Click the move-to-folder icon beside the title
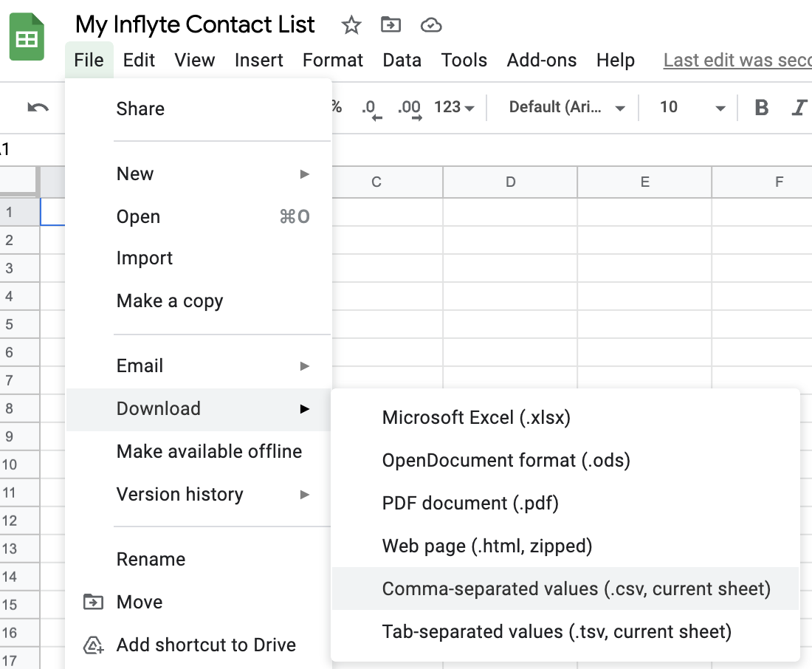This screenshot has height=669, width=812. click(390, 24)
